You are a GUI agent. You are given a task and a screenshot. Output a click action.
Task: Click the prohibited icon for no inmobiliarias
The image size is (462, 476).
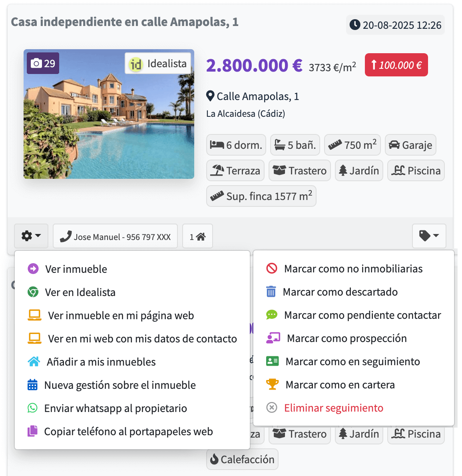(x=272, y=268)
